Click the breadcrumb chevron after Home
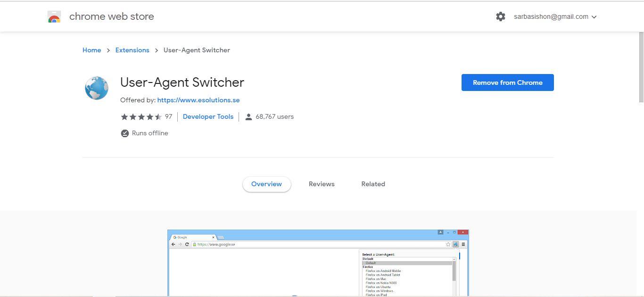This screenshot has width=644, height=297. (x=108, y=50)
